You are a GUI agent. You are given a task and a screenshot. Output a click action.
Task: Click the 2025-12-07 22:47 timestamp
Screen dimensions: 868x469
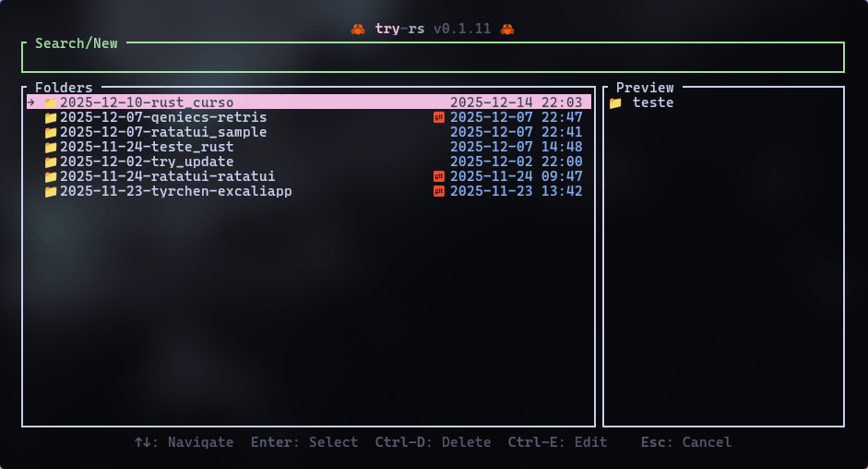(516, 117)
